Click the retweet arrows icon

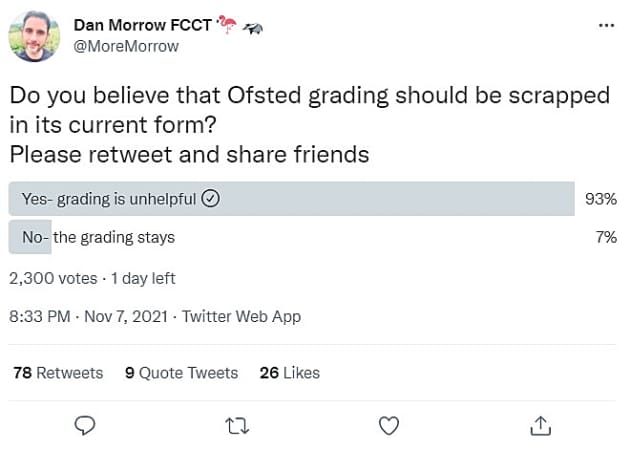pyautogui.click(x=237, y=425)
